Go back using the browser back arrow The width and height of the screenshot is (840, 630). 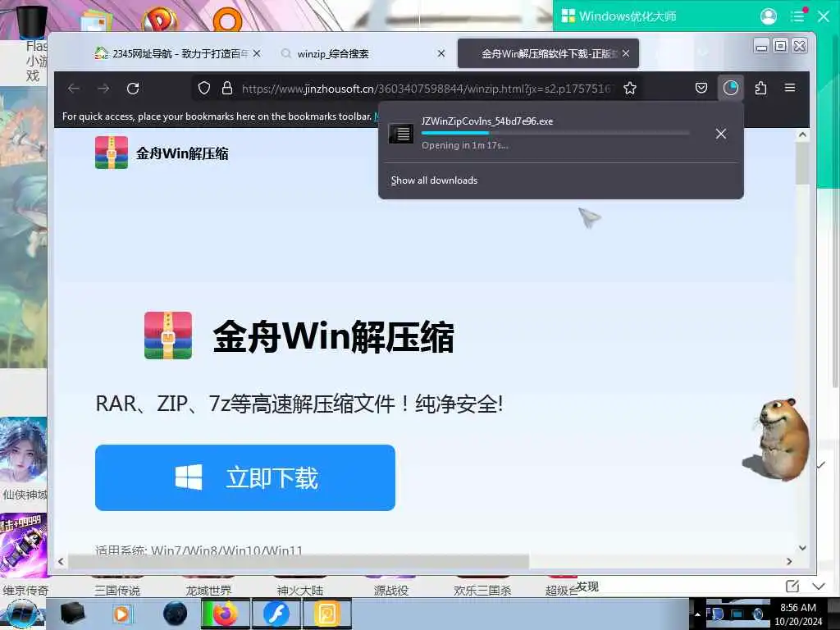[74, 89]
